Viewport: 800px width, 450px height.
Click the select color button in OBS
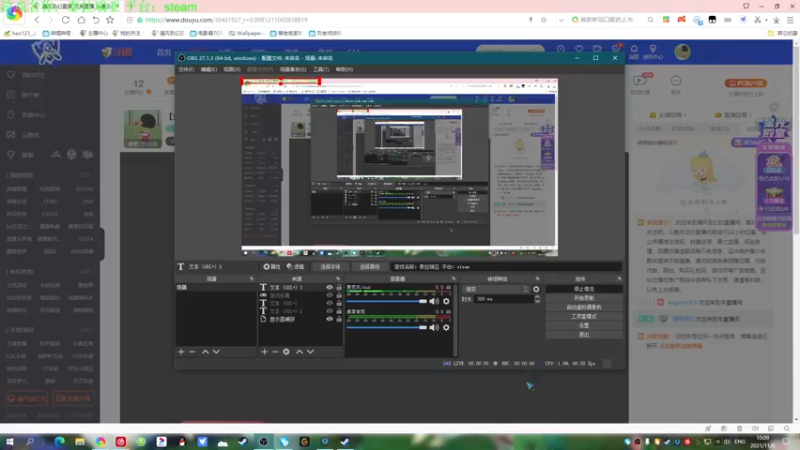(x=369, y=267)
